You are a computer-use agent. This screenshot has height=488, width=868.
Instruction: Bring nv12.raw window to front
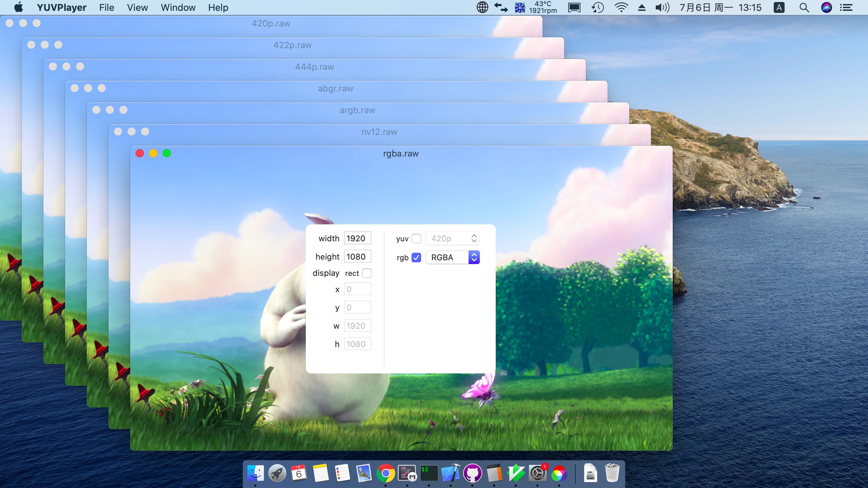pyautogui.click(x=379, y=132)
